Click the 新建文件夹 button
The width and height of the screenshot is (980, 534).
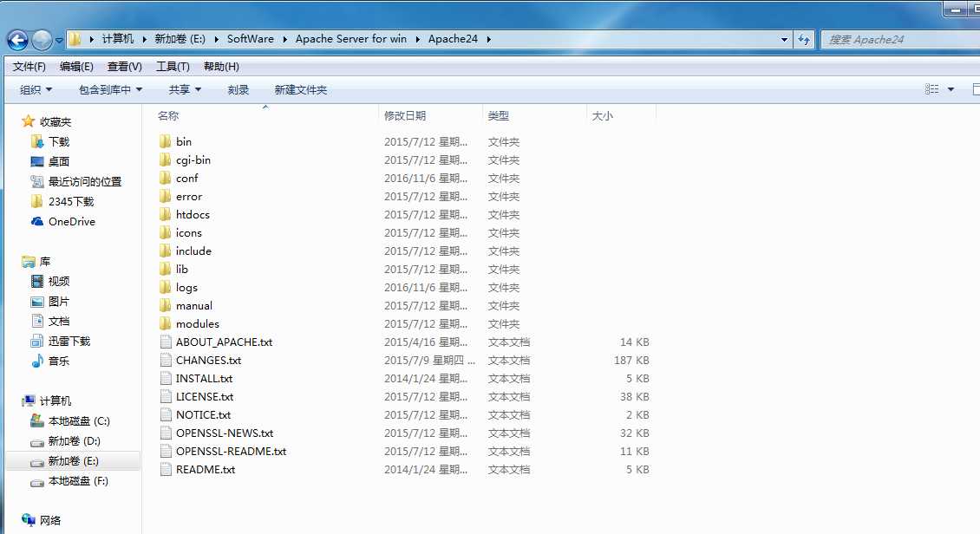[x=301, y=90]
